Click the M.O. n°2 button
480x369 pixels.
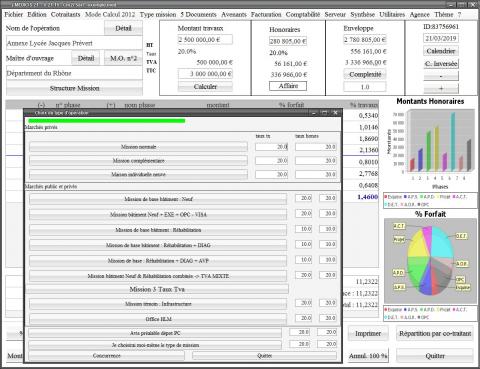click(123, 58)
